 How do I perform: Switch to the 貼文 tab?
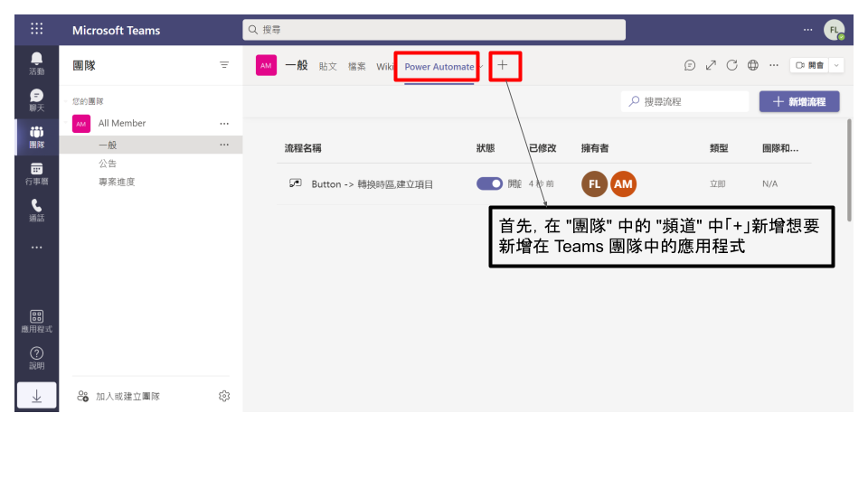tap(327, 66)
